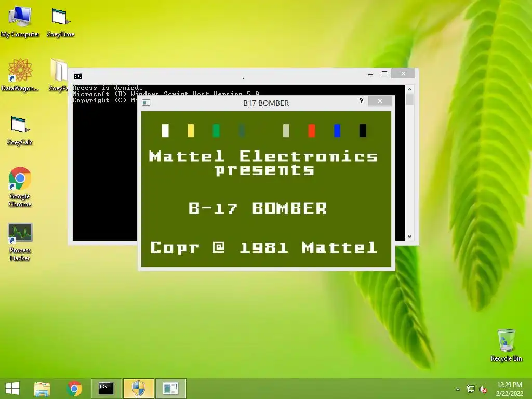Click the B17 BOMBER title bar icon

tap(146, 103)
